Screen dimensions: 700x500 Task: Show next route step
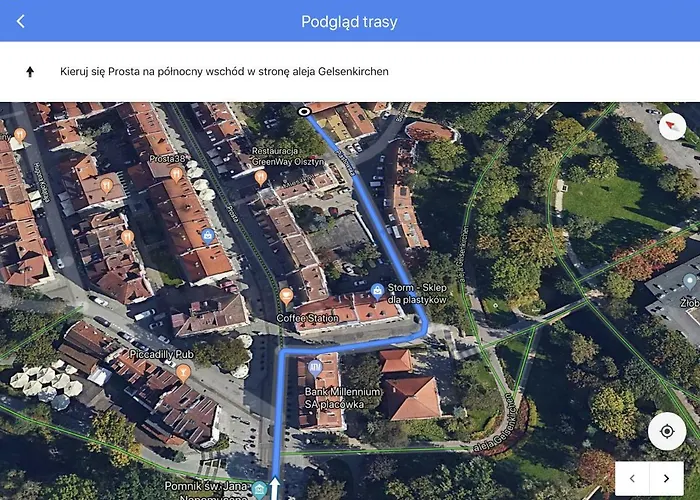click(667, 479)
